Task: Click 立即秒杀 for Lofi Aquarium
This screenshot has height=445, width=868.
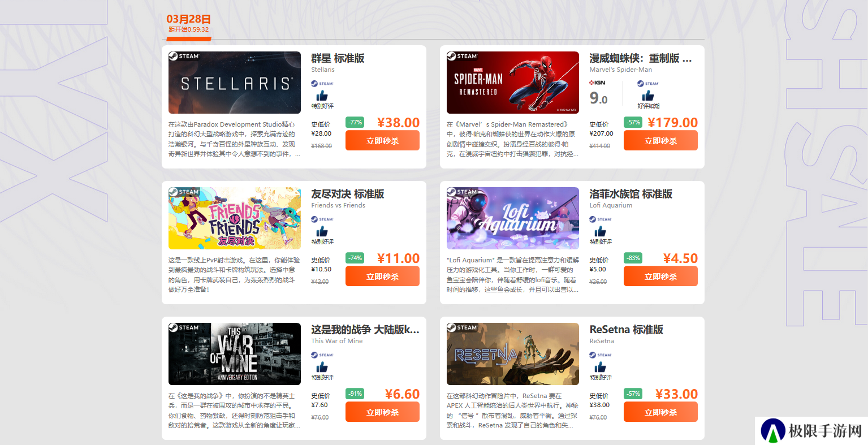Action: (660, 276)
